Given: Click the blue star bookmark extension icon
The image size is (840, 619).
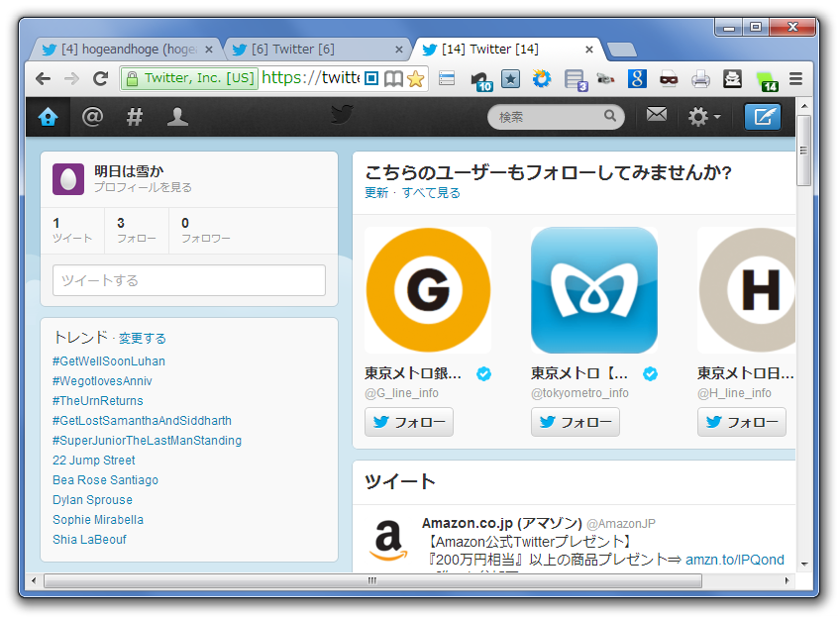Looking at the screenshot, I should 510,79.
